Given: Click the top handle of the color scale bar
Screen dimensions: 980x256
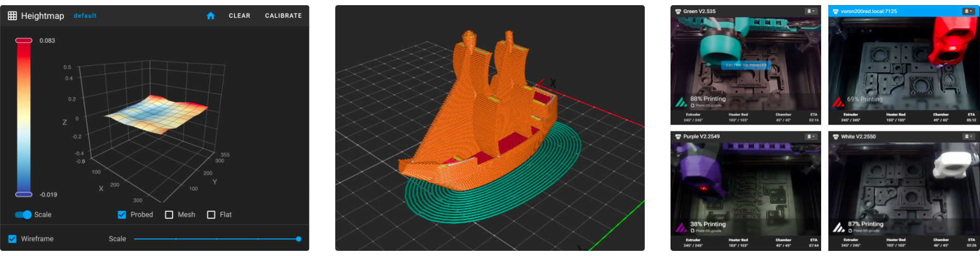Looking at the screenshot, I should 24,40.
